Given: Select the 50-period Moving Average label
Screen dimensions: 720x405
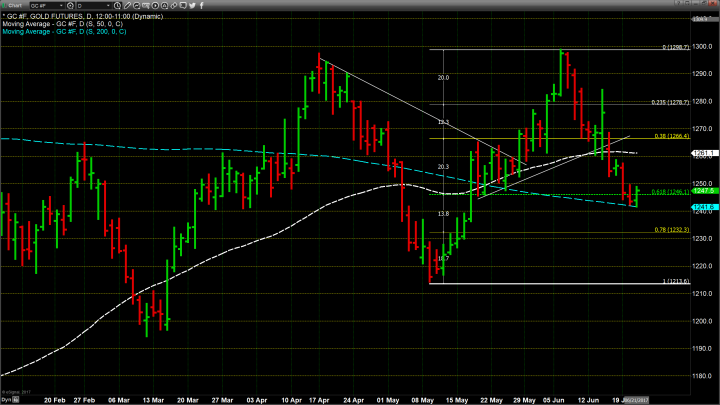Looking at the screenshot, I should coord(62,24).
